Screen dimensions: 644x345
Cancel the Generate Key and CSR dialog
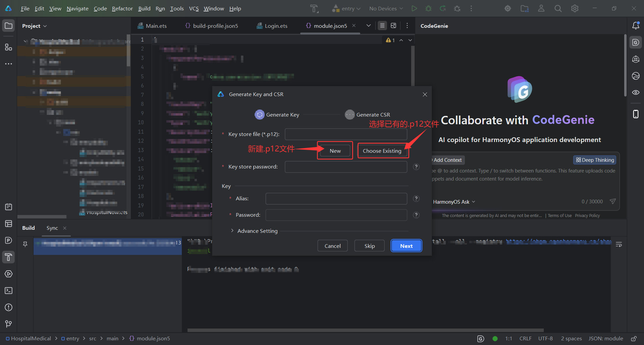tap(332, 246)
